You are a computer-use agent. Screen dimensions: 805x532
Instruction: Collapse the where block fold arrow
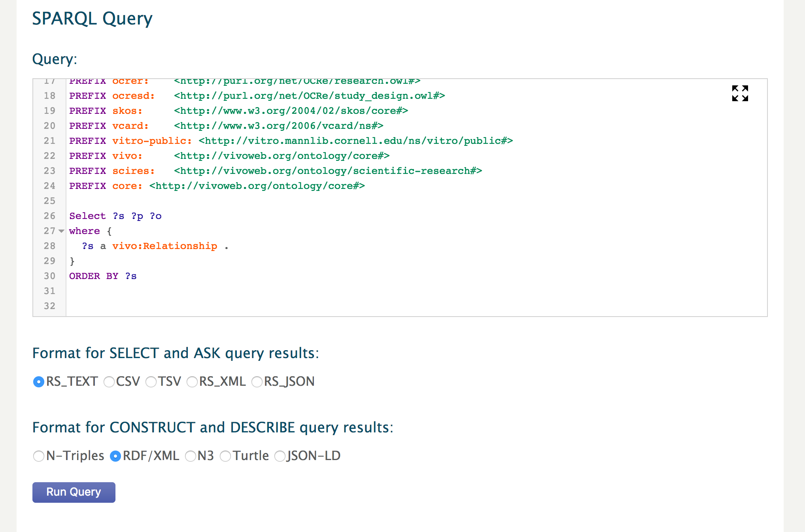[x=61, y=231]
